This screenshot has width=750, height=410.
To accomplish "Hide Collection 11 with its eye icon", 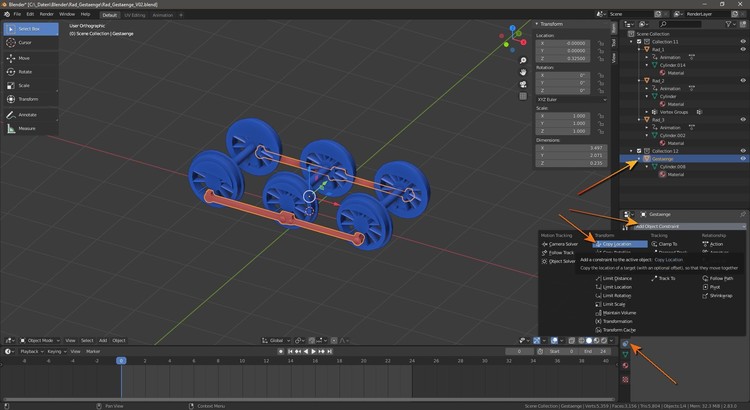I will point(743,42).
